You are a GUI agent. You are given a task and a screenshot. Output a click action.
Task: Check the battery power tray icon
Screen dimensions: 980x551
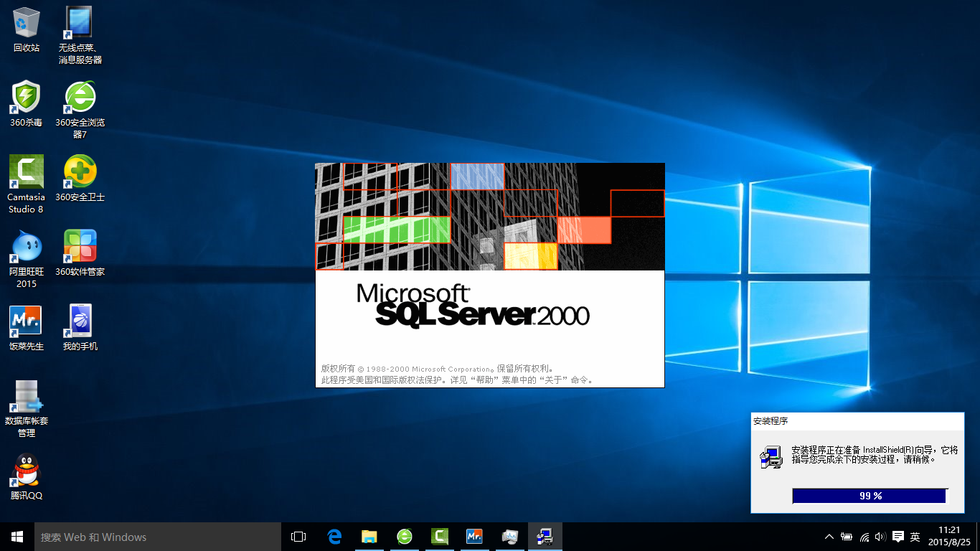[x=847, y=537]
